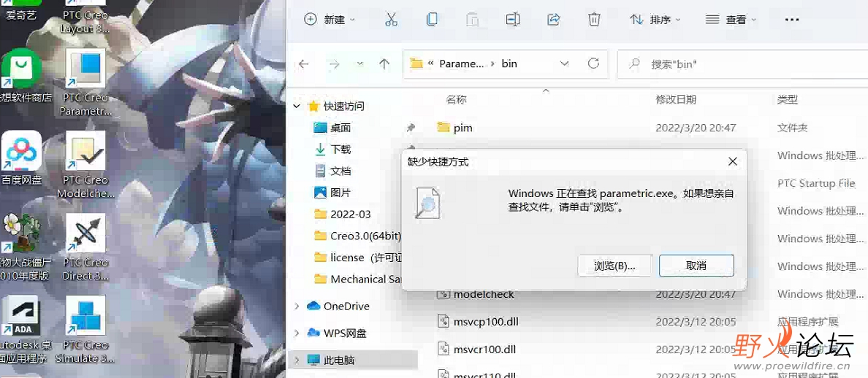
Task: Click the PTC Creo Modelcheck desktop shortcut
Action: click(x=85, y=165)
